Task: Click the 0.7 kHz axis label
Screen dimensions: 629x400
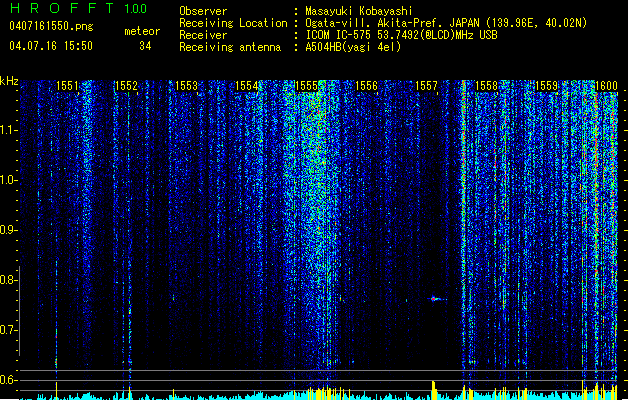Action: click(9, 330)
